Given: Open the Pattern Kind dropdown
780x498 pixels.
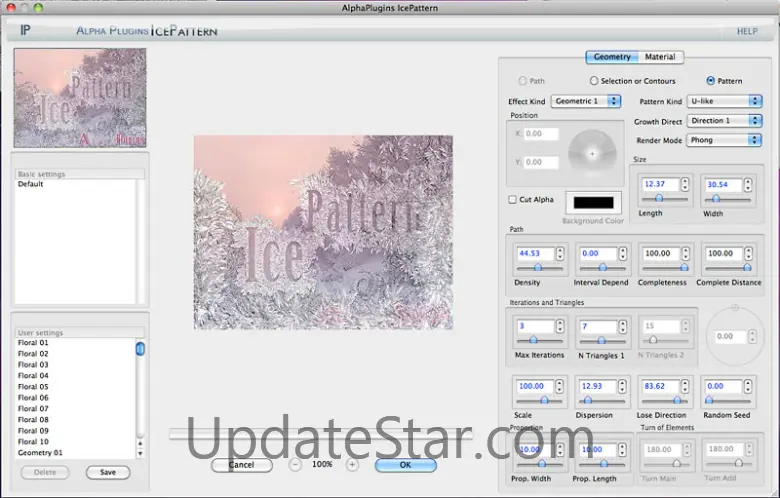Looking at the screenshot, I should (724, 101).
